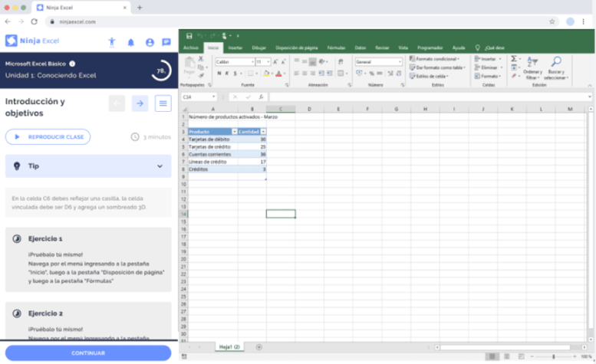Select the Format Painter brush icon
The image size is (596, 364).
pyautogui.click(x=201, y=75)
